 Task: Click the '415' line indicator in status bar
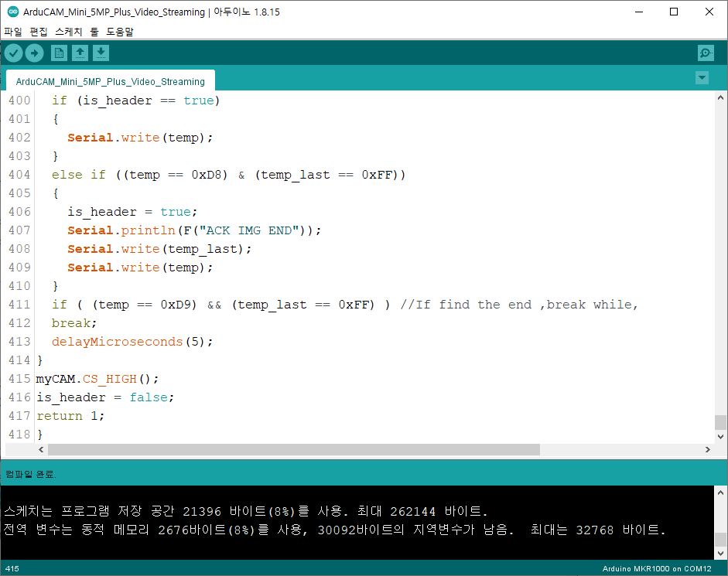pos(12,568)
